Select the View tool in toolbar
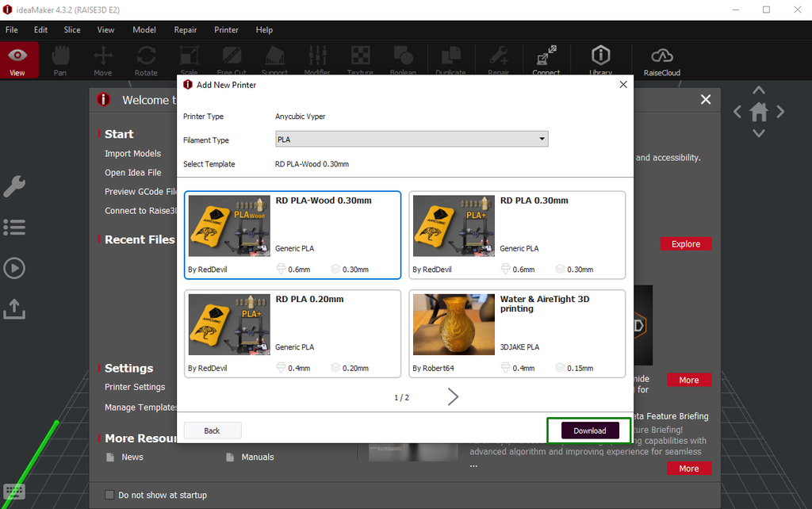812x509 pixels. [19, 60]
